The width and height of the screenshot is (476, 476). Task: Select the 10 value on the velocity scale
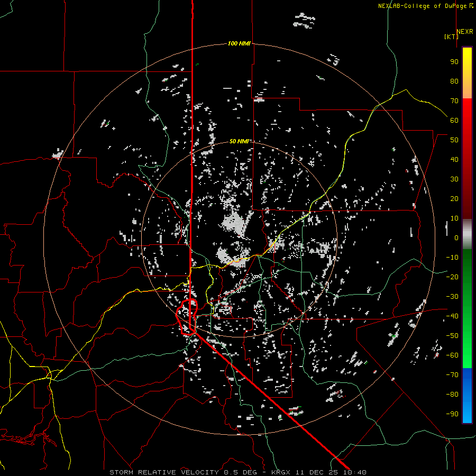[x=454, y=218]
